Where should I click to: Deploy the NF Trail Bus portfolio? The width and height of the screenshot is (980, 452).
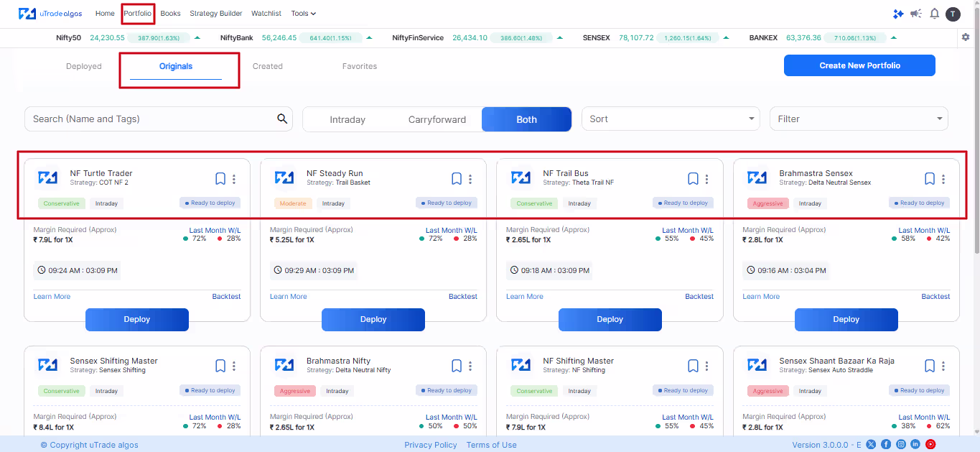point(610,320)
